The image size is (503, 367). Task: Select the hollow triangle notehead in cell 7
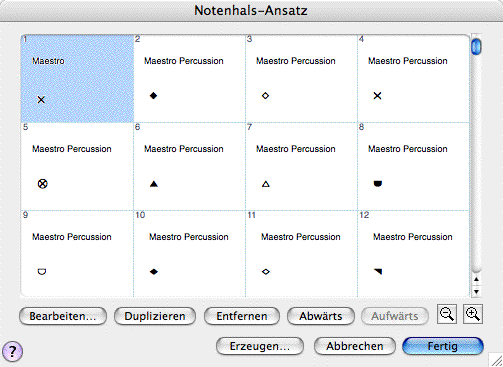click(266, 184)
